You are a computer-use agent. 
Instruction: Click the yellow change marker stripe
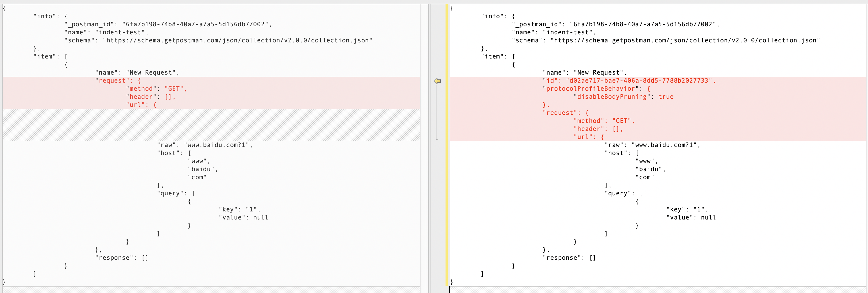[x=447, y=145]
